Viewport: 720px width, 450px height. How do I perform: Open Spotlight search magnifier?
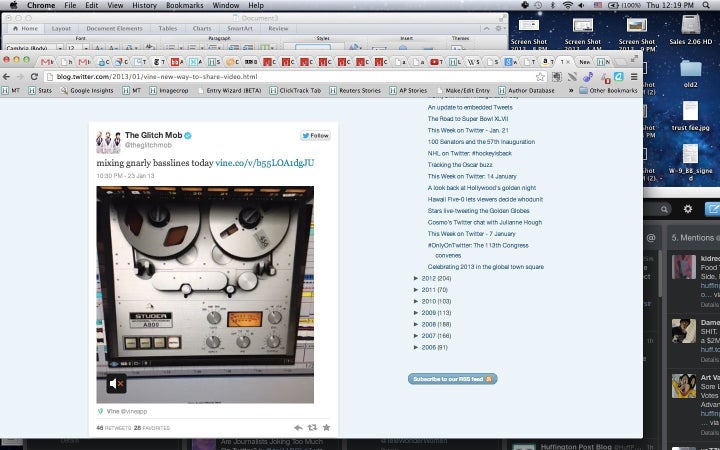[706, 6]
